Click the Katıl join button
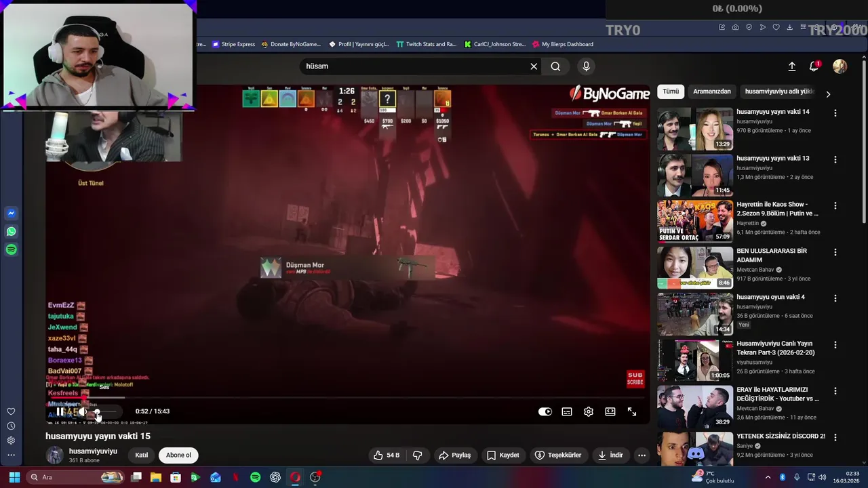Image resolution: width=868 pixels, height=488 pixels. (x=142, y=455)
